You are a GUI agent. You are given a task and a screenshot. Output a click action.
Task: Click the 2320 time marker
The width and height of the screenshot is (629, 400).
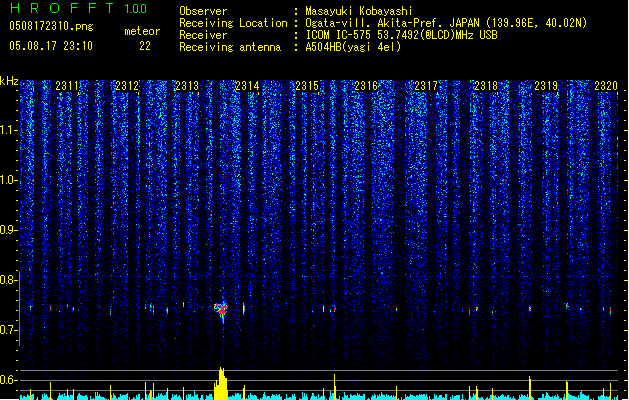[x=606, y=86]
